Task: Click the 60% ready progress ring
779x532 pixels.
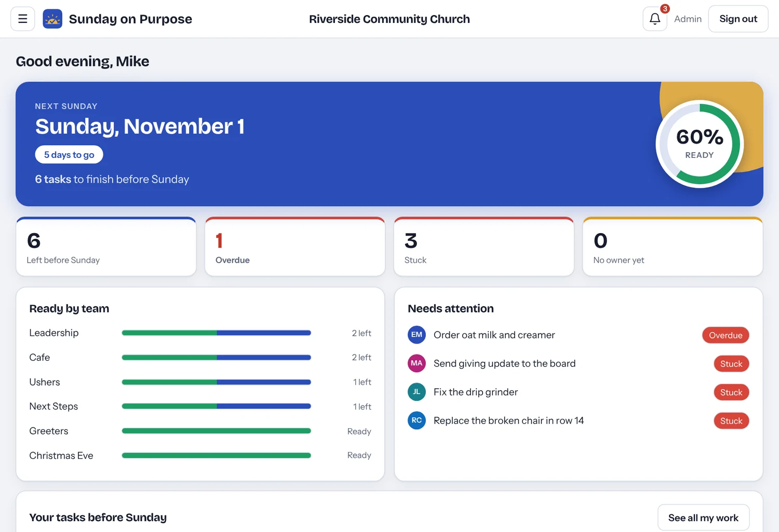Action: (x=700, y=144)
